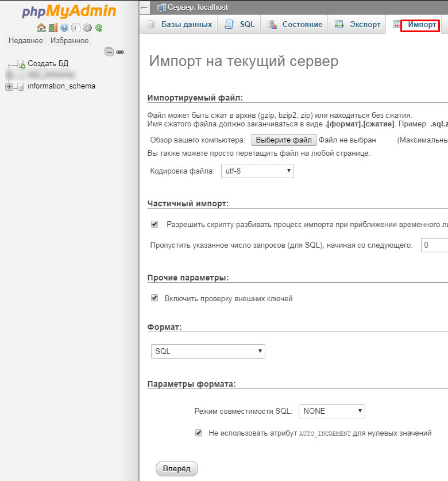Image resolution: width=448 pixels, height=481 pixels.
Task: Click the information_schema database cylinder icon
Action: [21, 87]
